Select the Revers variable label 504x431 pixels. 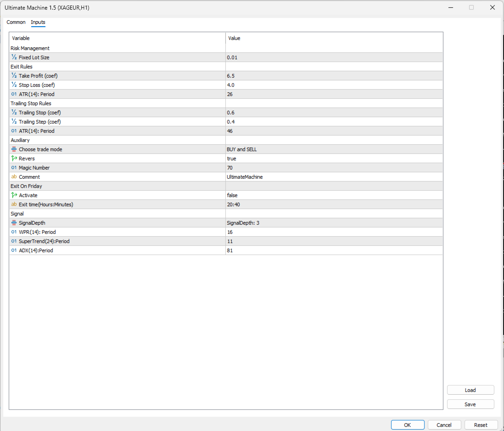tap(27, 159)
